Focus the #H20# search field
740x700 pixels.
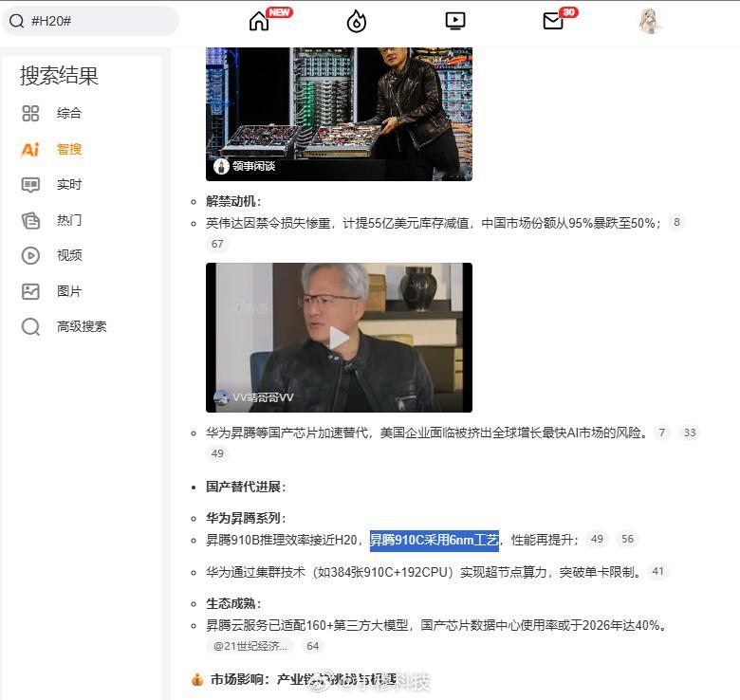(91, 21)
